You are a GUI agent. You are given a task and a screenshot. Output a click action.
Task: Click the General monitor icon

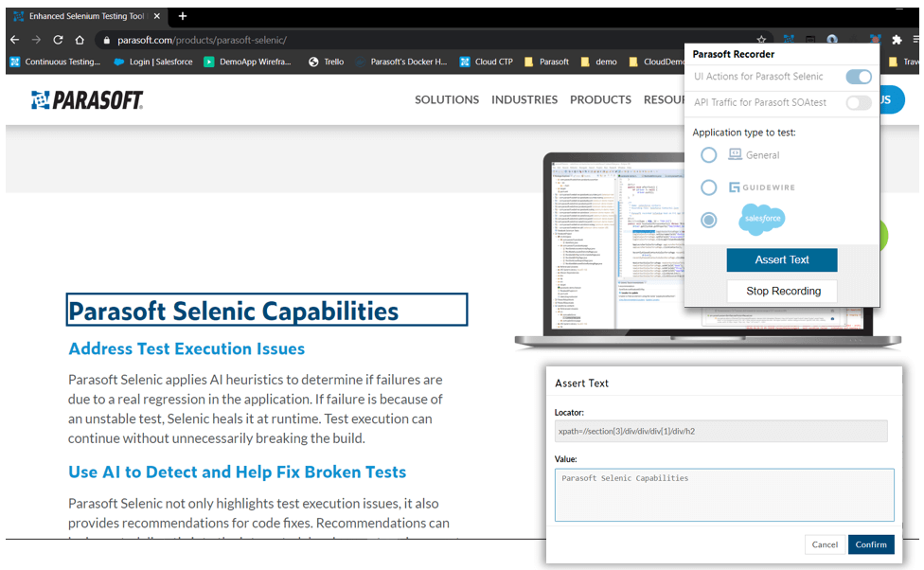coord(735,154)
